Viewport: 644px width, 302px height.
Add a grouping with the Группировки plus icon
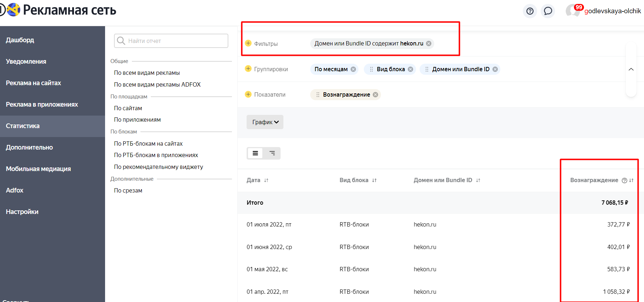(x=248, y=69)
